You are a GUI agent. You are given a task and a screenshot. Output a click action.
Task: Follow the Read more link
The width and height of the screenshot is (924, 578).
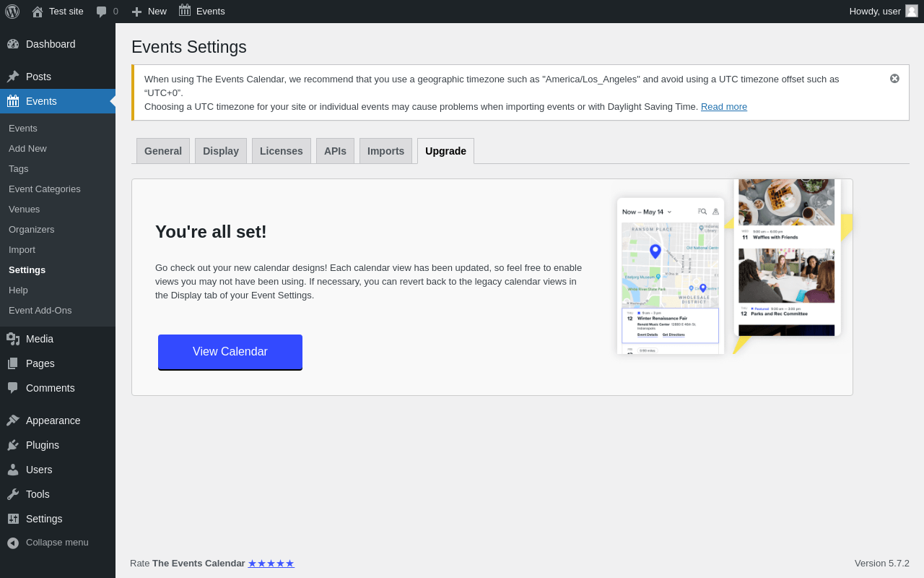point(724,106)
